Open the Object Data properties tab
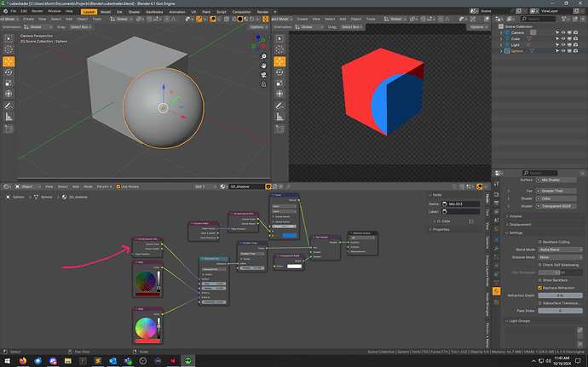The image size is (588, 367). click(496, 283)
